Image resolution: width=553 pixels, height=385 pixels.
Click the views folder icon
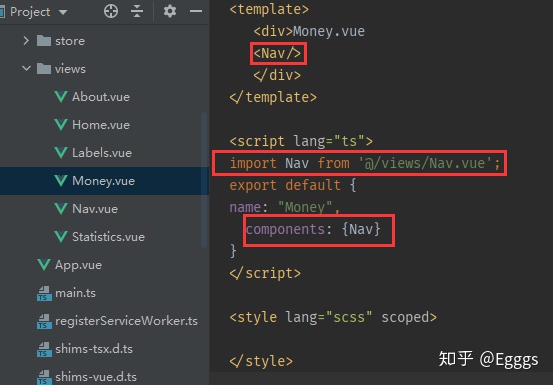click(44, 68)
